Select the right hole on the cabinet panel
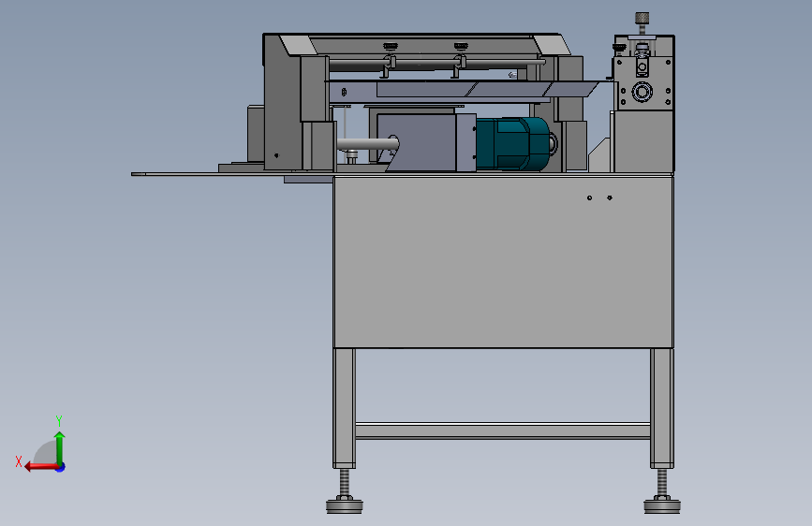The height and width of the screenshot is (526, 812). click(610, 197)
